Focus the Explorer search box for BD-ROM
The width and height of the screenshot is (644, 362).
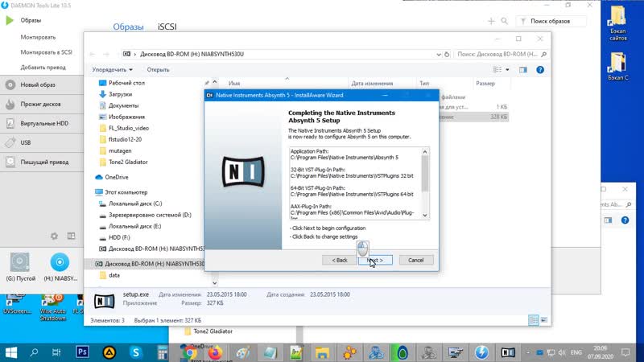(502, 54)
